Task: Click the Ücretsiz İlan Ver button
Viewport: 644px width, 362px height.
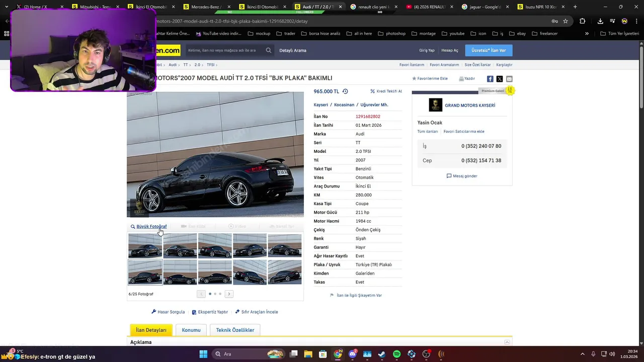Action: click(x=489, y=50)
